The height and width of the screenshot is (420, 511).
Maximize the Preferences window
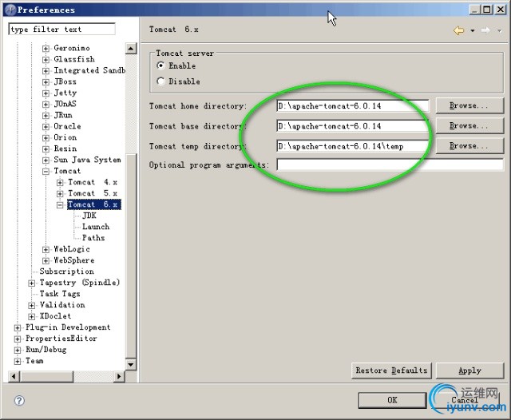click(487, 10)
